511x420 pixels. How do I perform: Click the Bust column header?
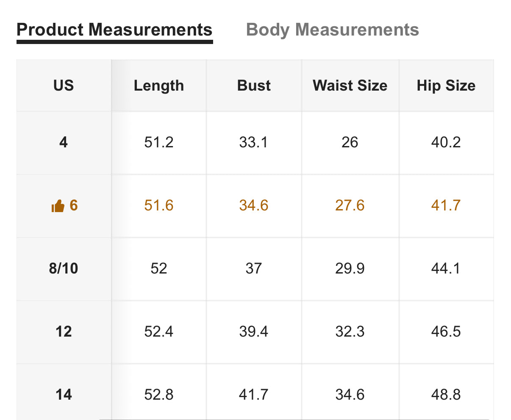coord(254,86)
